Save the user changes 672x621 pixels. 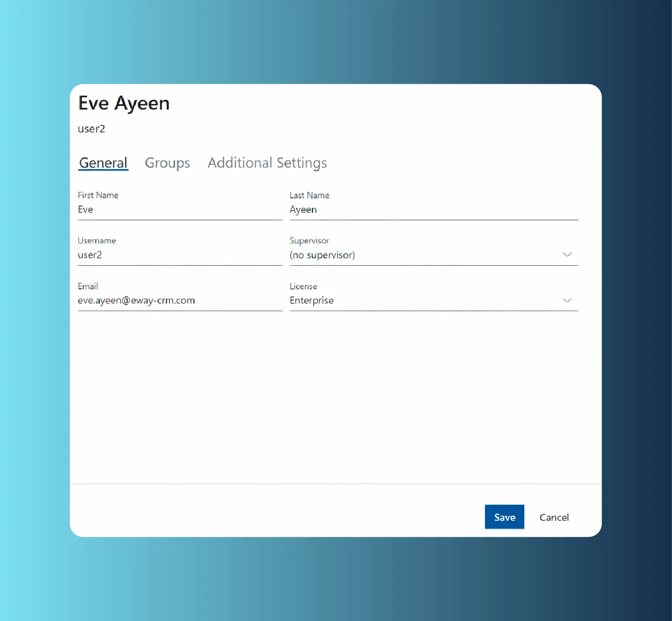click(504, 517)
